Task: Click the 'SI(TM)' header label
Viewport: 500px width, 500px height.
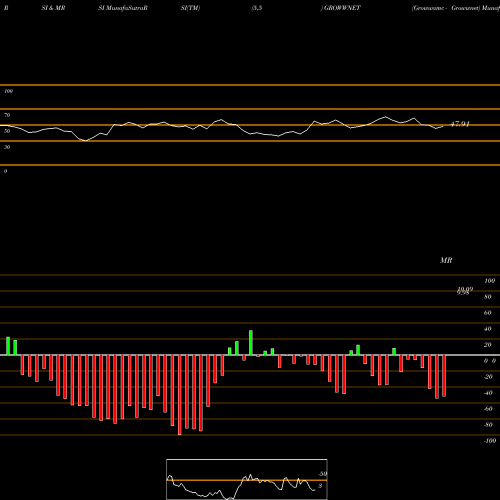Action: pos(190,8)
